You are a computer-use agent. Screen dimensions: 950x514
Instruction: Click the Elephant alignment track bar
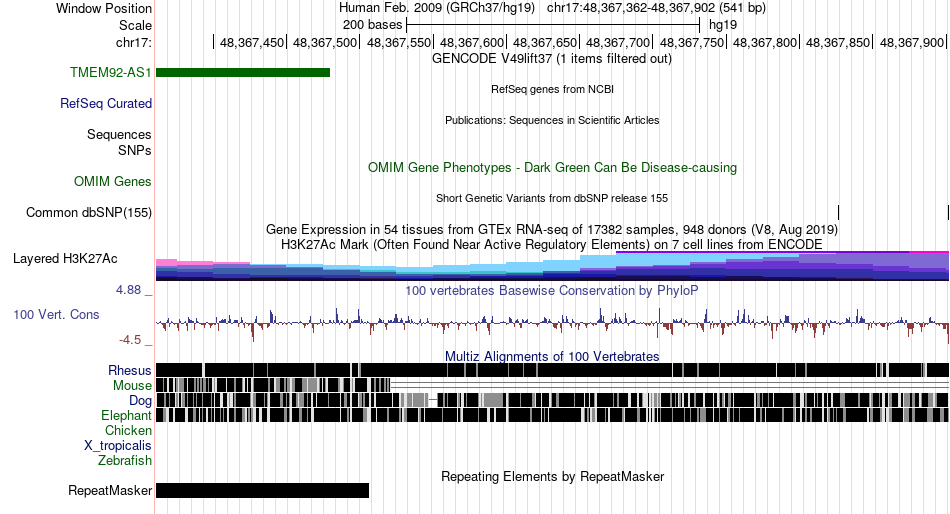point(552,415)
